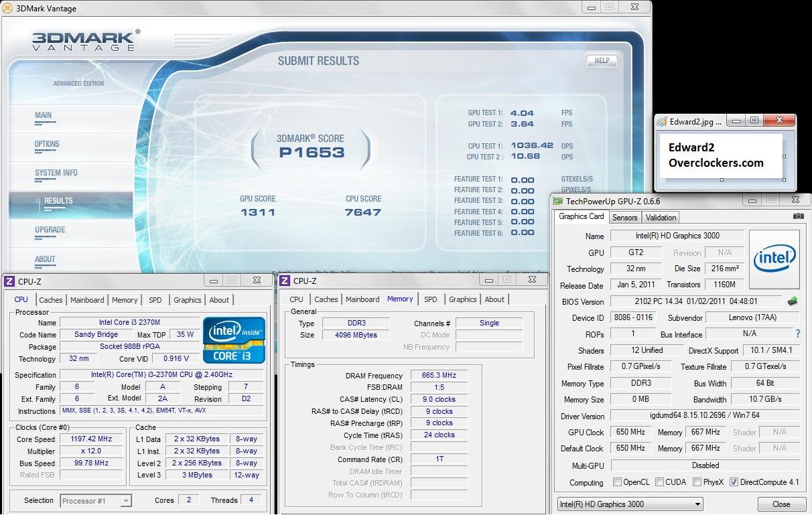Switch to Memory tab in left CPU-Z window
The width and height of the screenshot is (812, 515).
click(125, 300)
